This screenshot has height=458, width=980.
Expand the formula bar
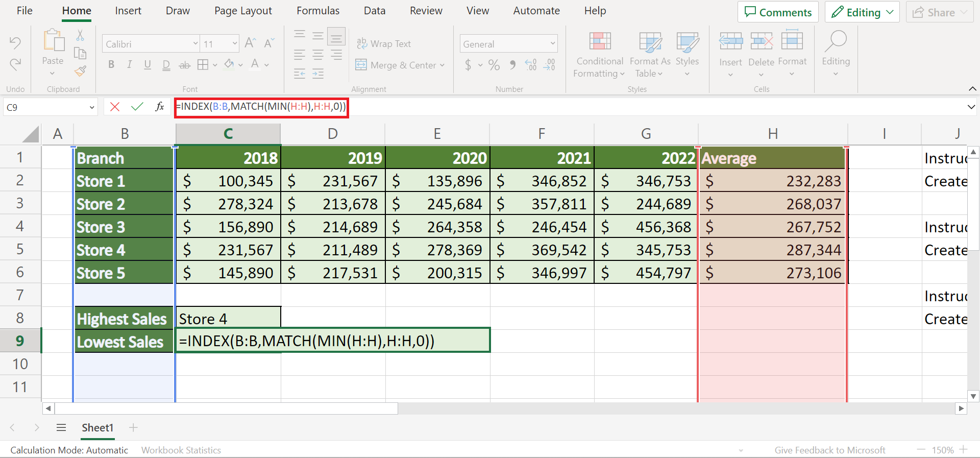click(x=971, y=107)
